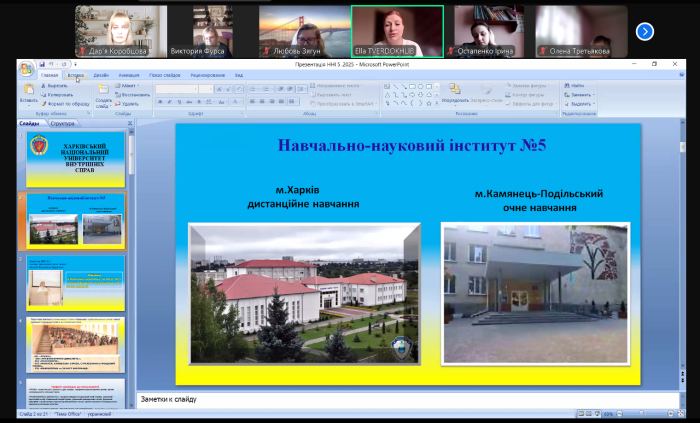Screen dimensions: 700x423
Task: Clear all formatting icon in Шрифт group
Action: [x=239, y=89]
